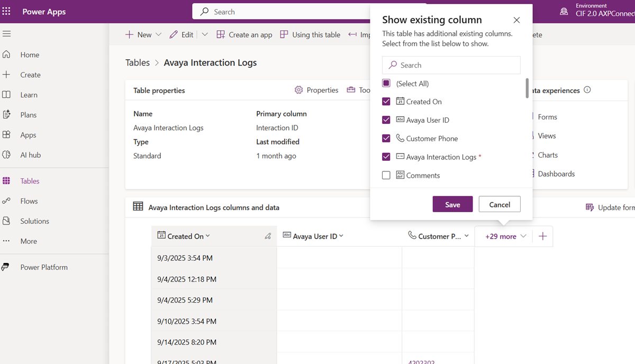635x364 pixels.
Task: Toggle the hamburger navigation menu
Action: point(6,34)
